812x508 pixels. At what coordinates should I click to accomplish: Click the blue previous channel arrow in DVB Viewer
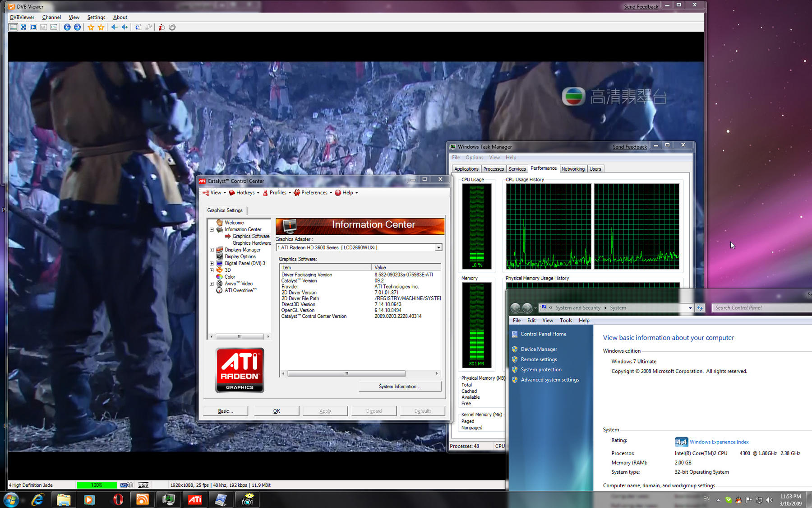click(67, 27)
